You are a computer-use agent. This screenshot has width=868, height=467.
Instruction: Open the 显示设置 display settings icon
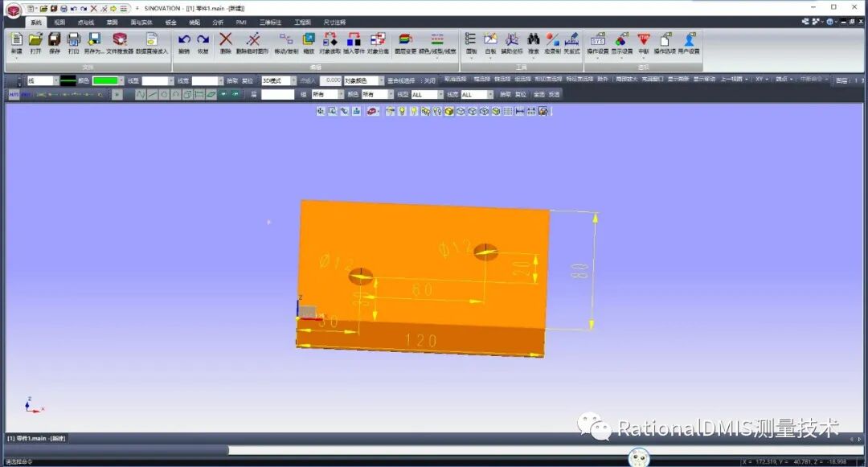[620, 40]
